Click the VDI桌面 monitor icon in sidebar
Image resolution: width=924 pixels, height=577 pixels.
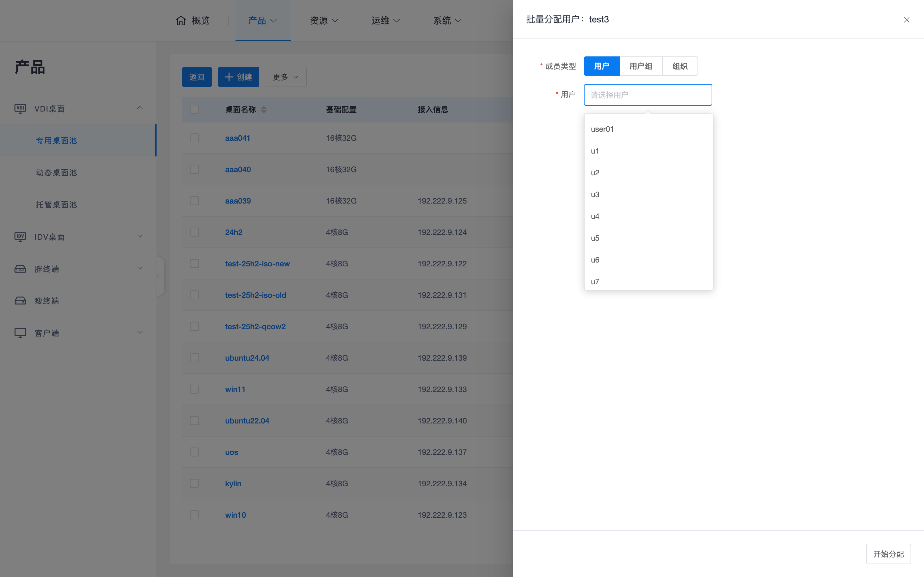coord(20,109)
